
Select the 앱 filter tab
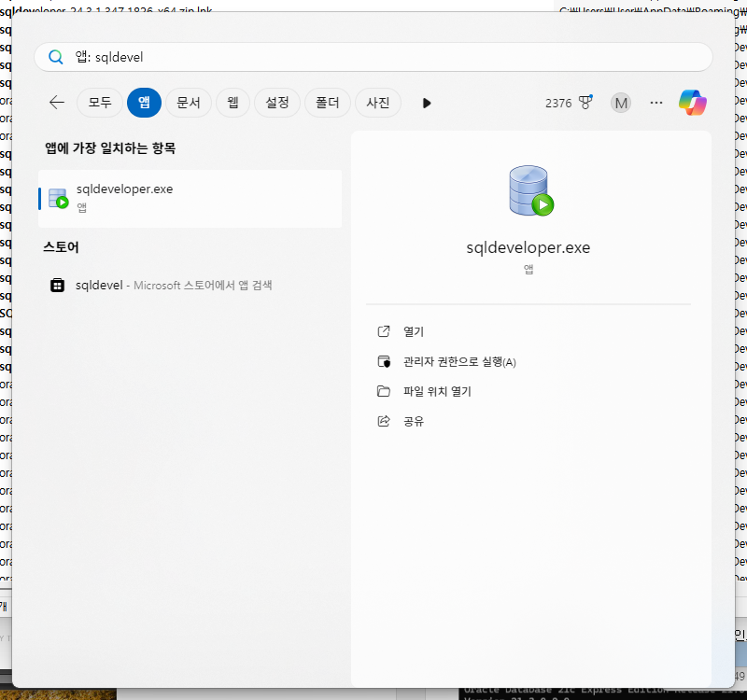(144, 103)
